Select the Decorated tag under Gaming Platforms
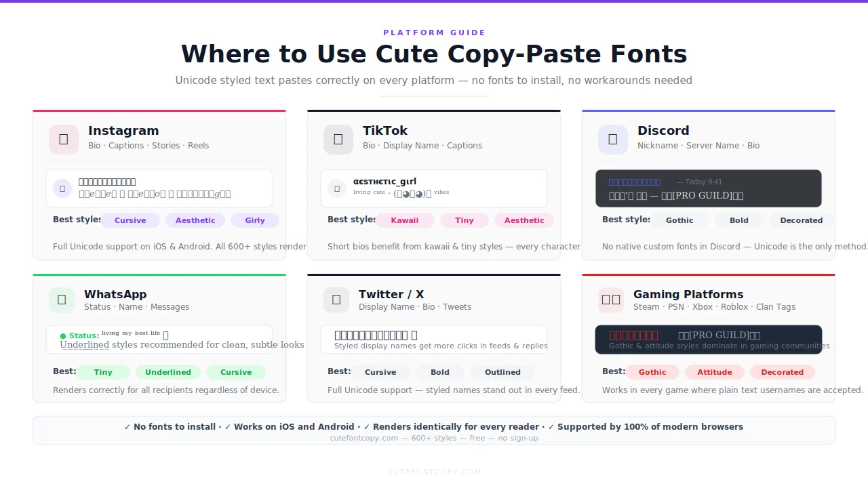 (782, 372)
